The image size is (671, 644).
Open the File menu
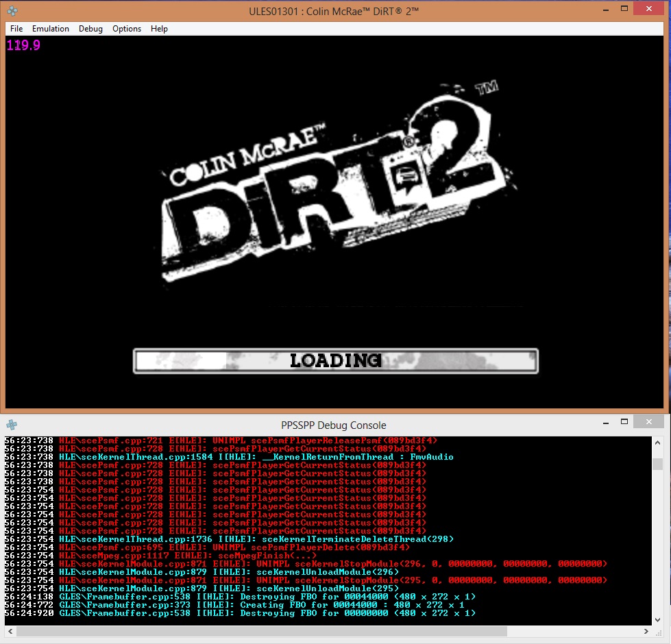point(16,29)
